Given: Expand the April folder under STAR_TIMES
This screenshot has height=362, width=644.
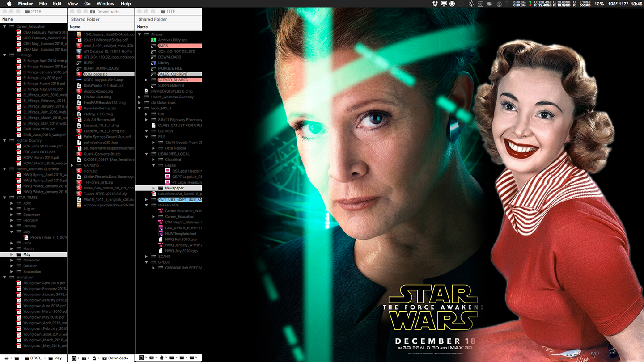Looking at the screenshot, I should (x=12, y=203).
